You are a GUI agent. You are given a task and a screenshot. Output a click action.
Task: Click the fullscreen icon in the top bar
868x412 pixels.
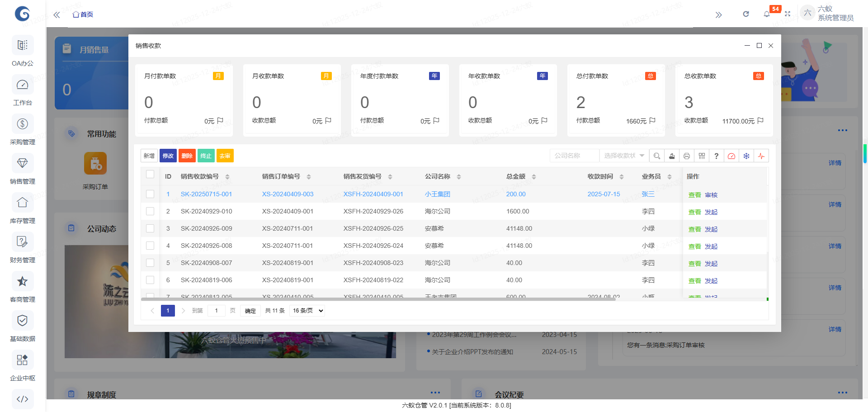[788, 14]
